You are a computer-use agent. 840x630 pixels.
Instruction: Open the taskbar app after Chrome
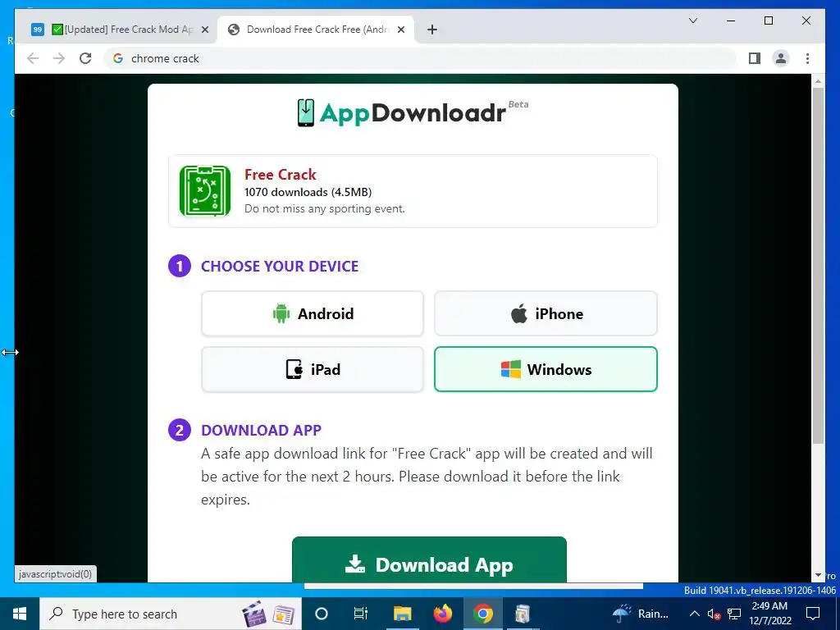(523, 614)
